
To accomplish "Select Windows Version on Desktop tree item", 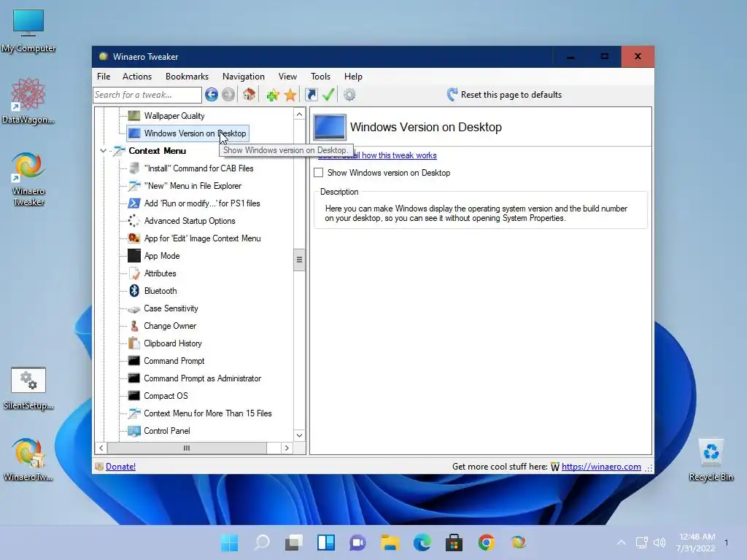I will 187,133.
